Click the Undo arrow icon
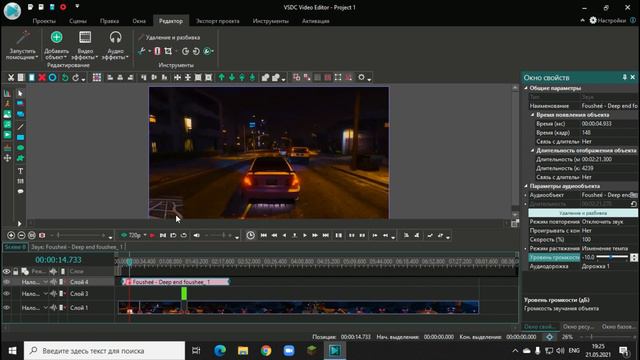This screenshot has width=640, height=360. (65, 78)
